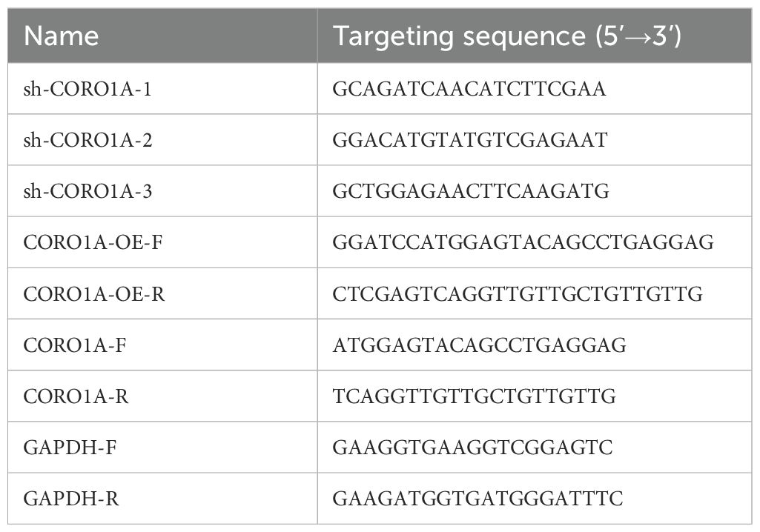This screenshot has height=532, width=760.
Task: Select sequence GCAGATCAACATCTTCGAA
Action: pos(469,89)
